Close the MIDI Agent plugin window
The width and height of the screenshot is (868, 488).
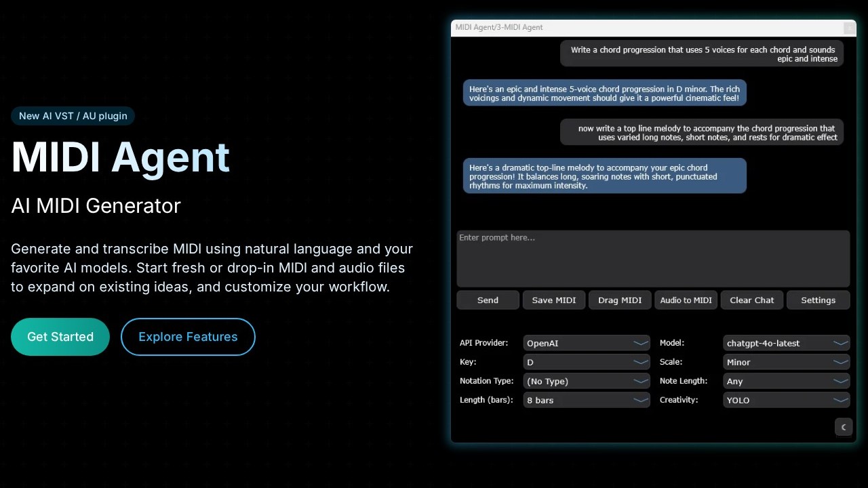coord(848,28)
